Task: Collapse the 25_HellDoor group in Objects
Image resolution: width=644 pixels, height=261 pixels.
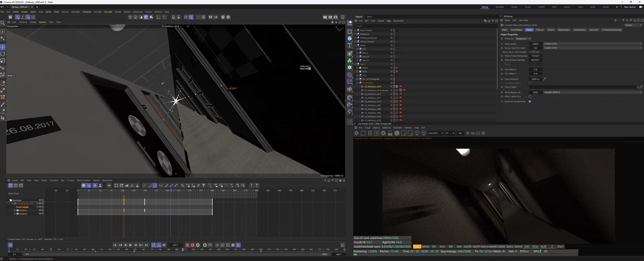Action: coord(357,83)
